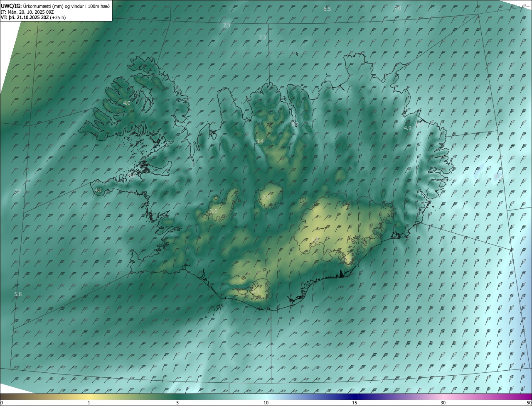Image resolution: width=532 pixels, height=406 pixels.
Task: Click the 1 tick on the color scale
Action: click(89, 403)
